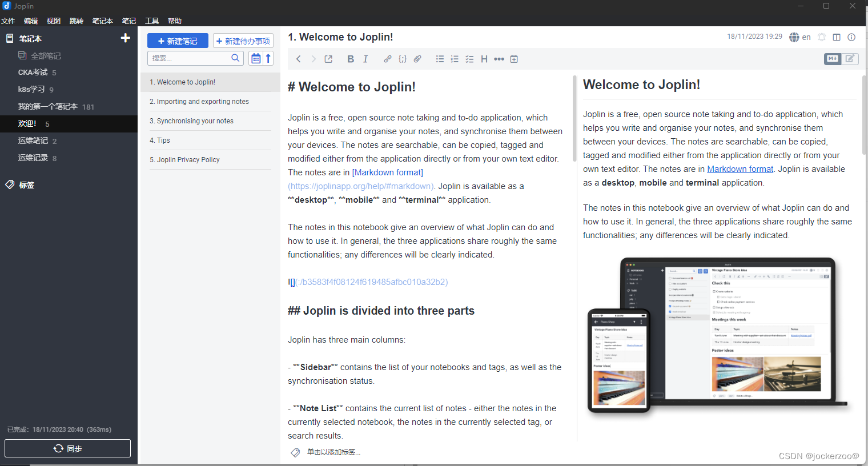Image resolution: width=868 pixels, height=466 pixels.
Task: Click the Joplin app icon in title bar
Action: tap(7, 6)
